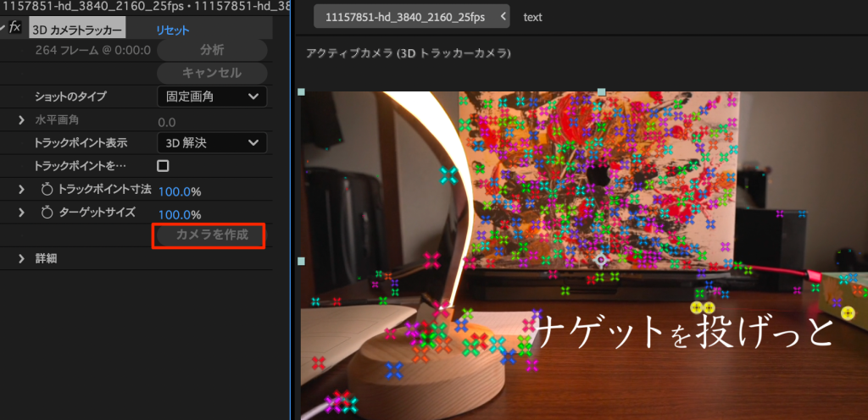Viewport: 868px width, 420px height.
Task: Select top-left layer bounding handle in viewer
Action: (301, 91)
